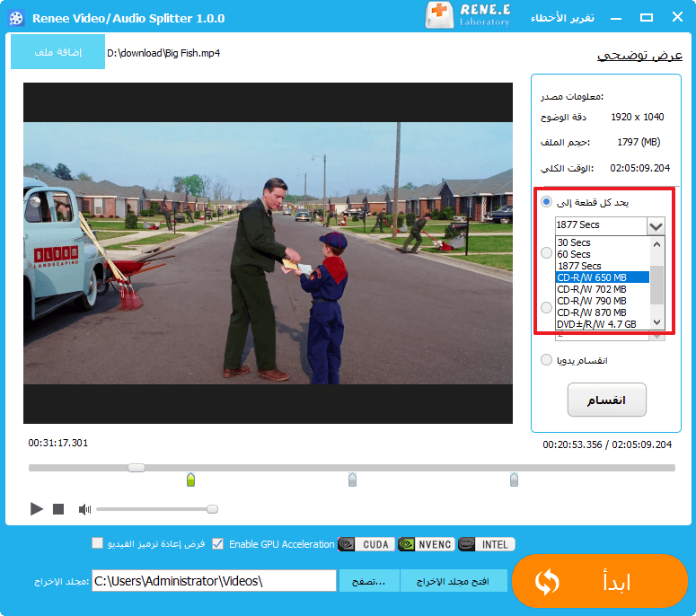Screen dimensions: 696x616
Task: Click the resolution value 1920 x 1040
Action: pos(638,117)
